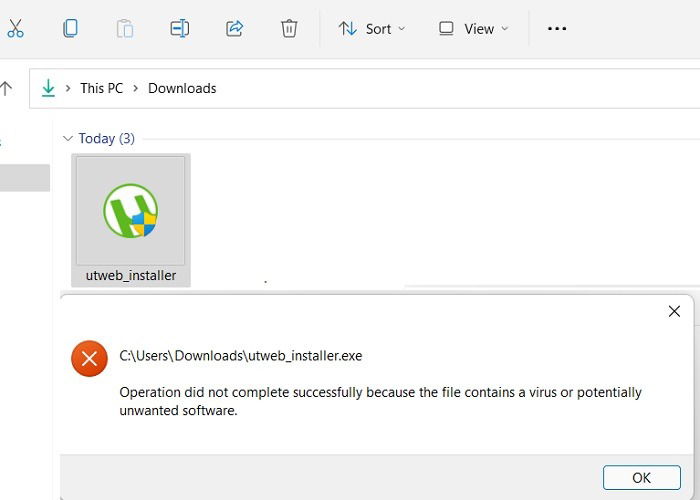Select This PC in address bar
This screenshot has width=700, height=500.
click(x=101, y=88)
